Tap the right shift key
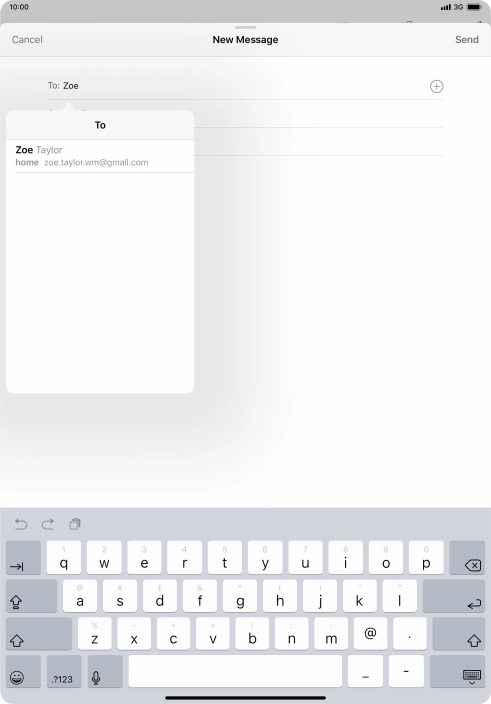The image size is (491, 704). click(459, 634)
